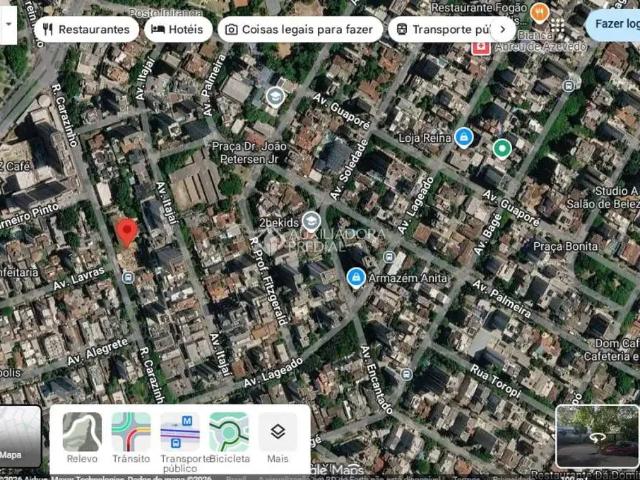Click the Av. Alegrete street label
This screenshot has height=480, width=640.
98,351
